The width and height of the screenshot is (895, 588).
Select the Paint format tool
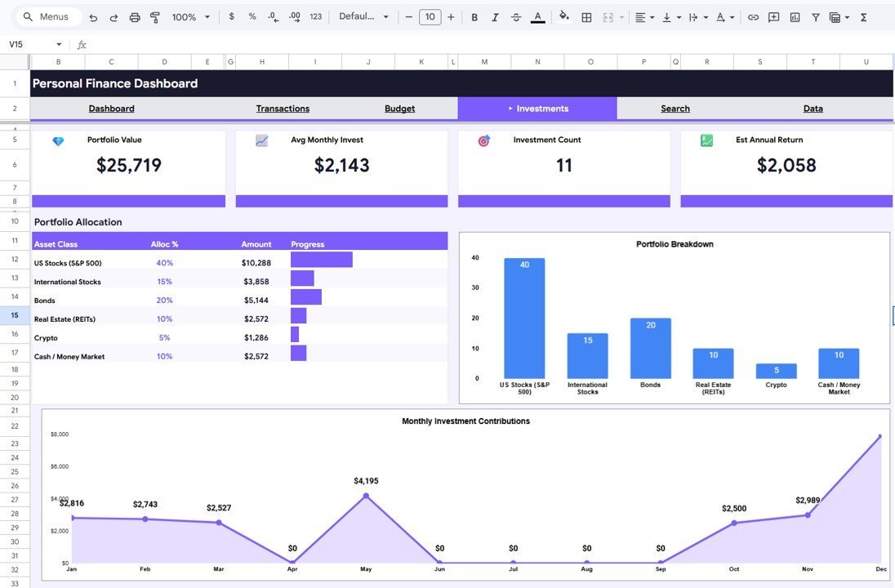pos(154,16)
